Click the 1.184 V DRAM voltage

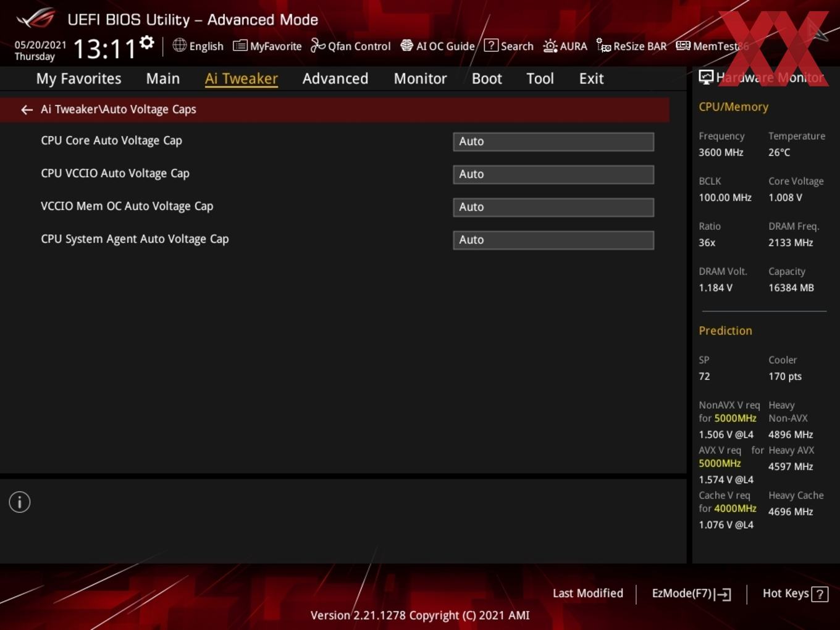tap(715, 288)
